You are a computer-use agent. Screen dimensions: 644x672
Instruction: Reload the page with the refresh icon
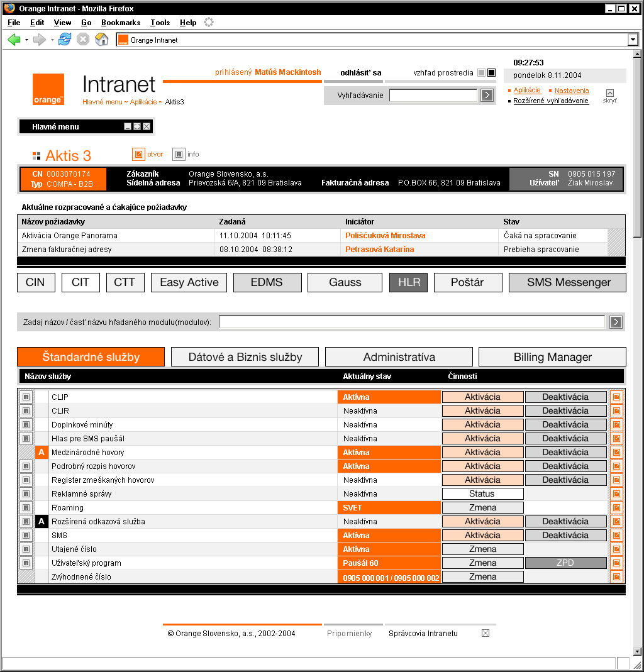click(x=65, y=40)
